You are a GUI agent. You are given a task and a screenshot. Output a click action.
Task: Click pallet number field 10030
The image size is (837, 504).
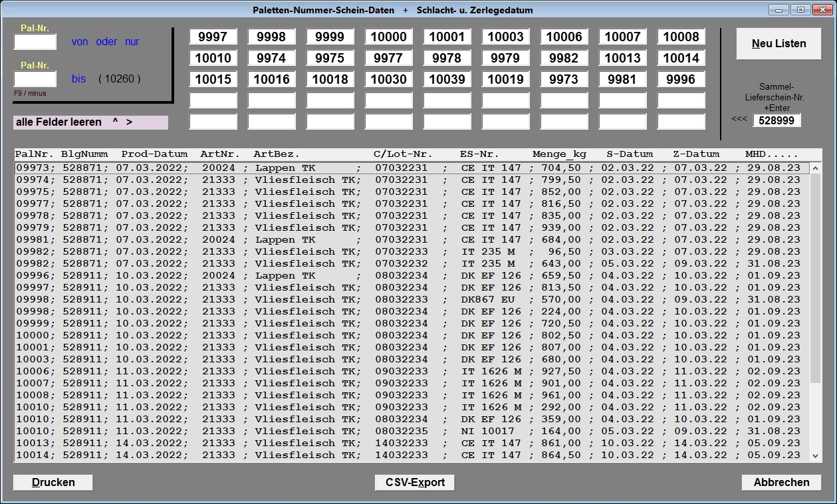click(x=388, y=80)
